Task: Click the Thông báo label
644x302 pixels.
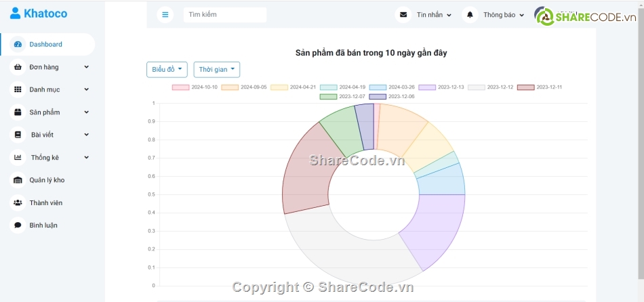Action: [499, 15]
